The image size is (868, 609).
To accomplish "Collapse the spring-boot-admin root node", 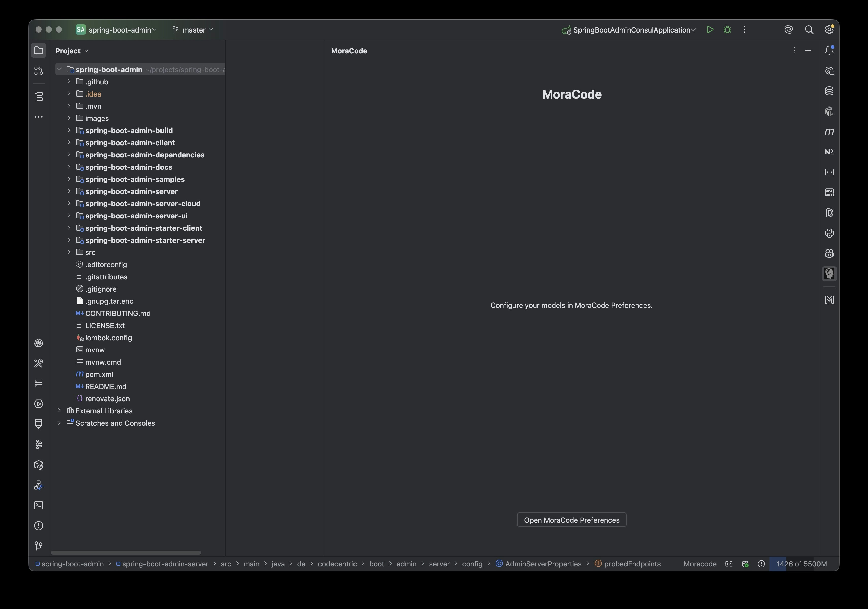I will click(x=59, y=69).
